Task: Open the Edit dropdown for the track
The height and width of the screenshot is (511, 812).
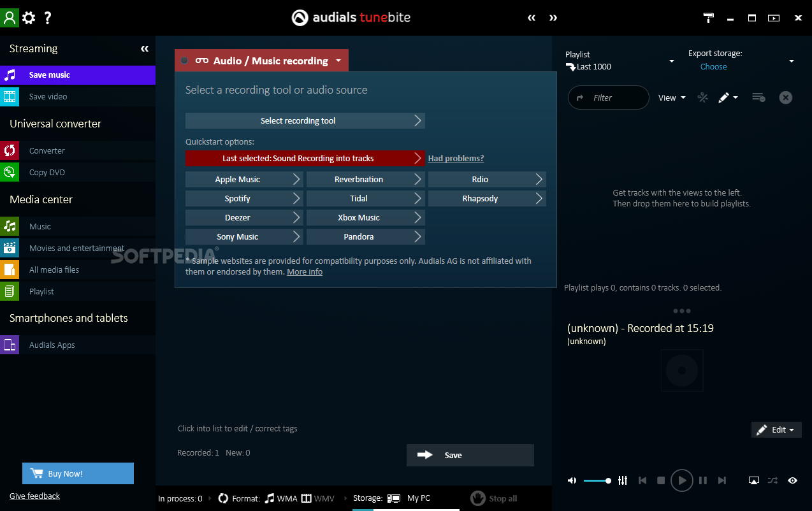Action: coord(776,430)
